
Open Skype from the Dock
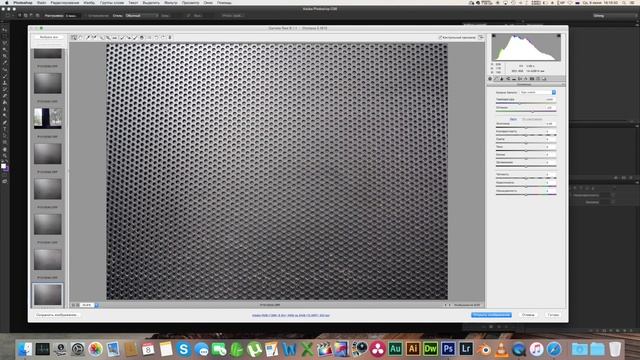184,349
